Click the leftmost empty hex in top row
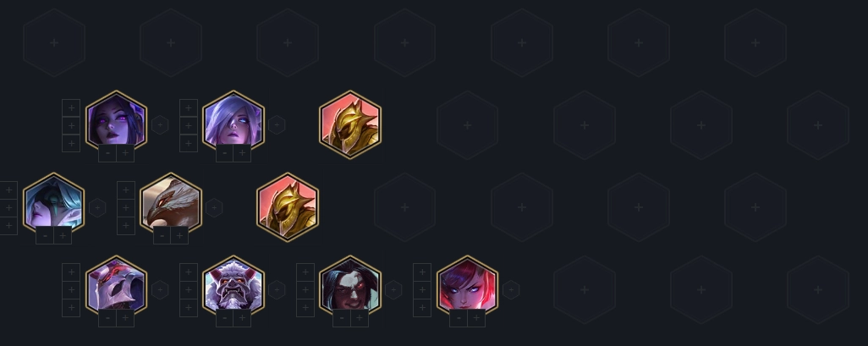This screenshot has width=868, height=346. click(53, 42)
